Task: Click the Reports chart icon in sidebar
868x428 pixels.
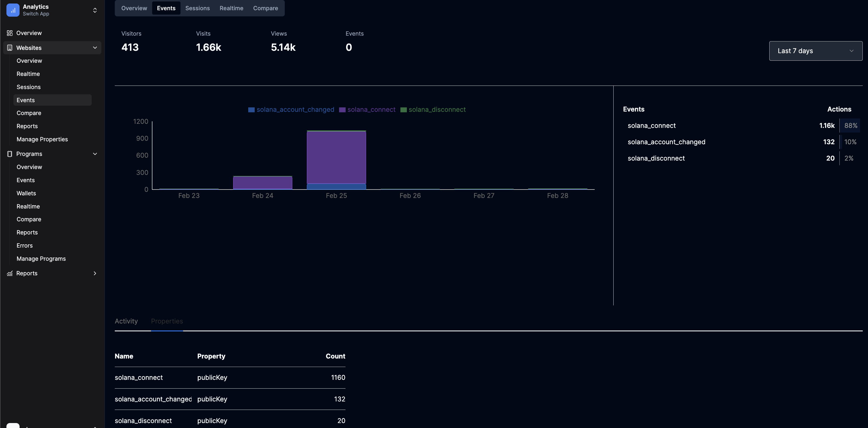Action: 10,274
